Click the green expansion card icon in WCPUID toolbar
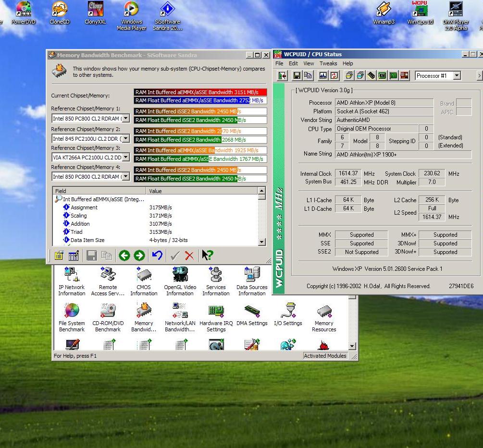Viewport: 483px width, 448px height. click(x=393, y=75)
